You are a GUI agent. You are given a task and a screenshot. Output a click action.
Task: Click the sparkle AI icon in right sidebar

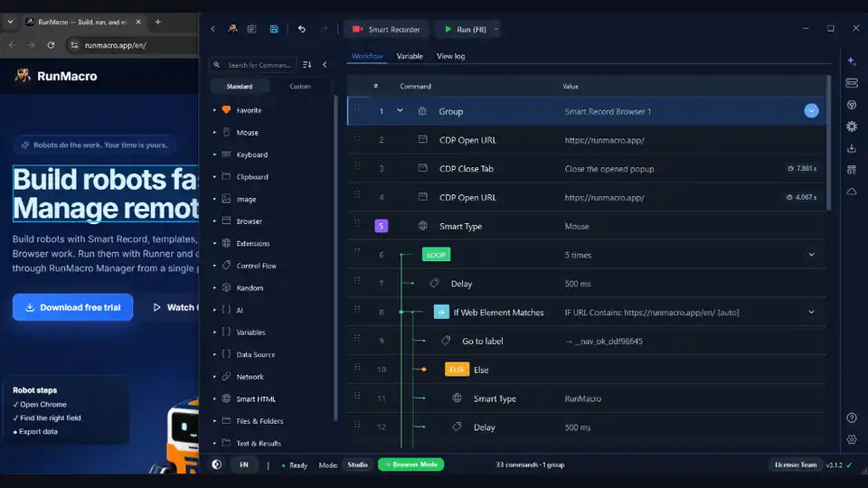852,61
